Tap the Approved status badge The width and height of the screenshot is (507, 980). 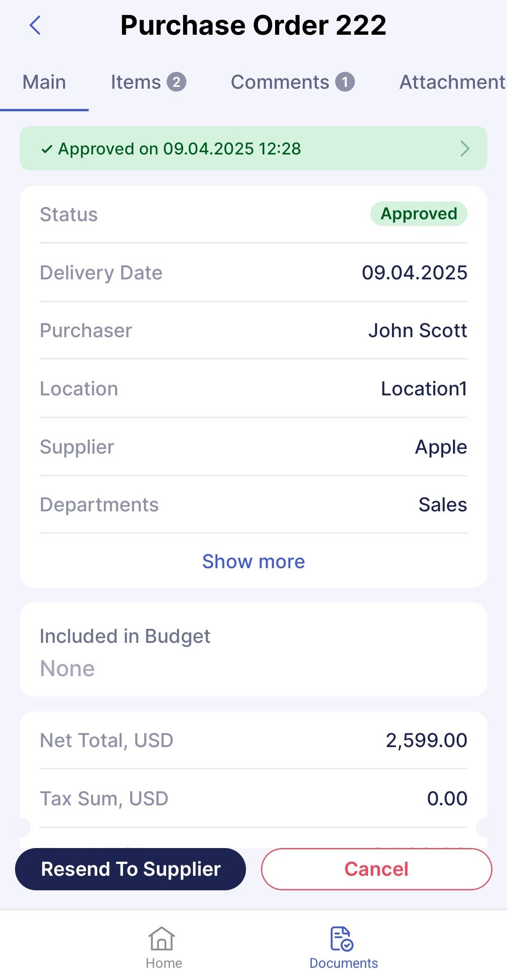click(419, 214)
